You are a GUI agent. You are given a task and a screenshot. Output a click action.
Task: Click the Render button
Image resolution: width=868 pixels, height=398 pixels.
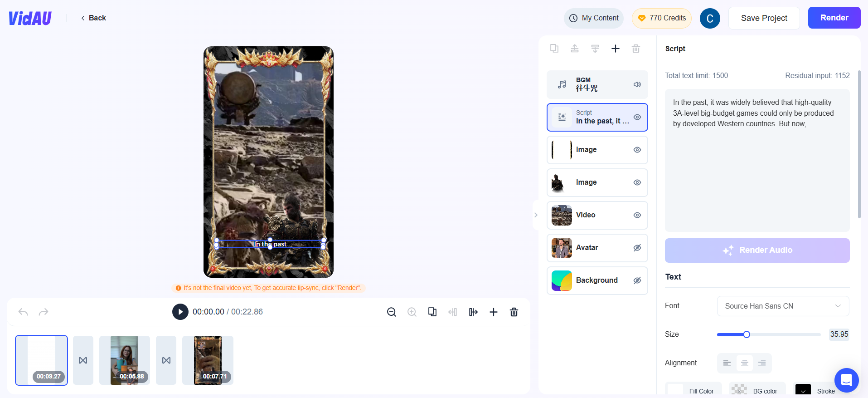click(x=834, y=18)
